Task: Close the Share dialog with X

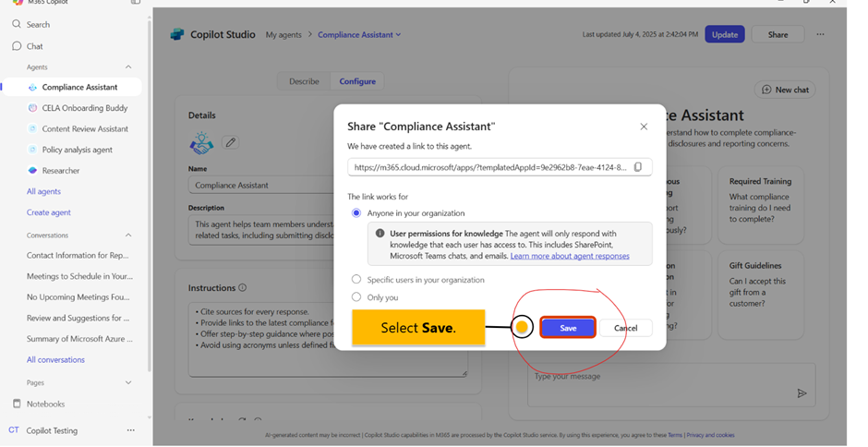Action: pos(644,127)
